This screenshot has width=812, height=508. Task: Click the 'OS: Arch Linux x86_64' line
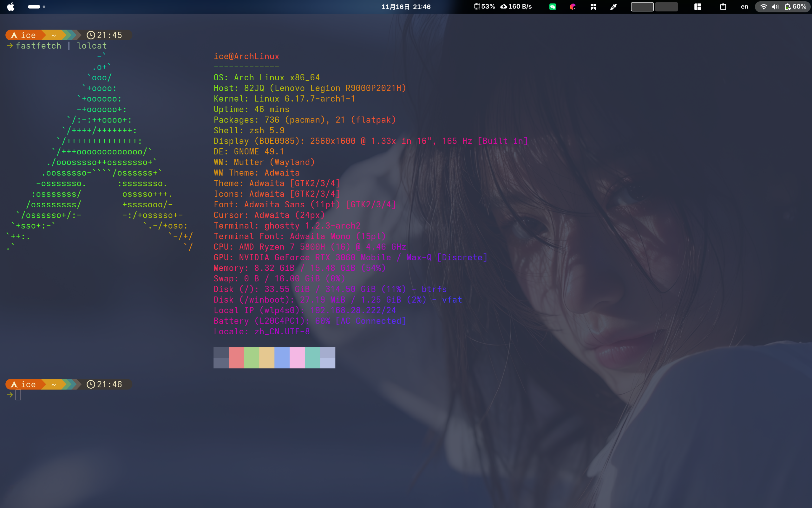(267, 77)
